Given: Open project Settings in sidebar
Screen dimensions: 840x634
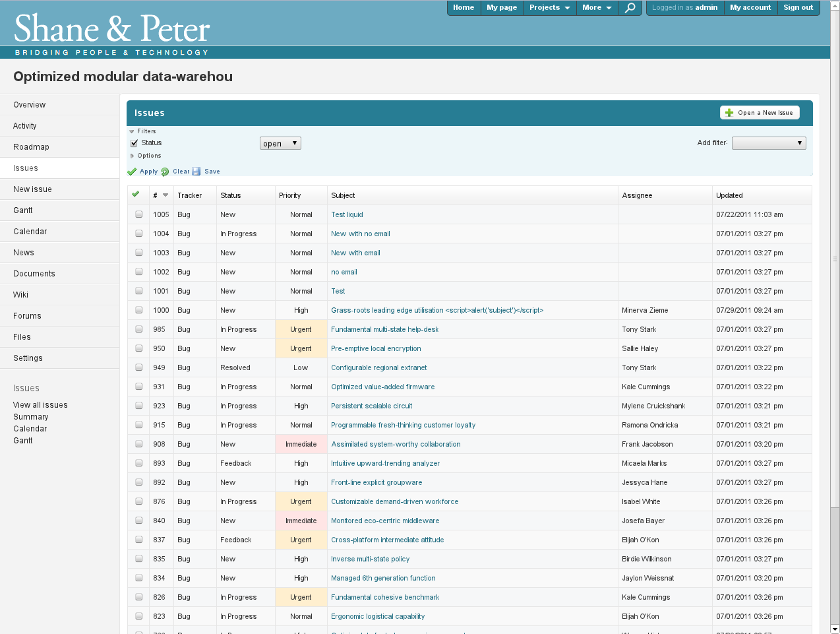Looking at the screenshot, I should (x=59, y=358).
